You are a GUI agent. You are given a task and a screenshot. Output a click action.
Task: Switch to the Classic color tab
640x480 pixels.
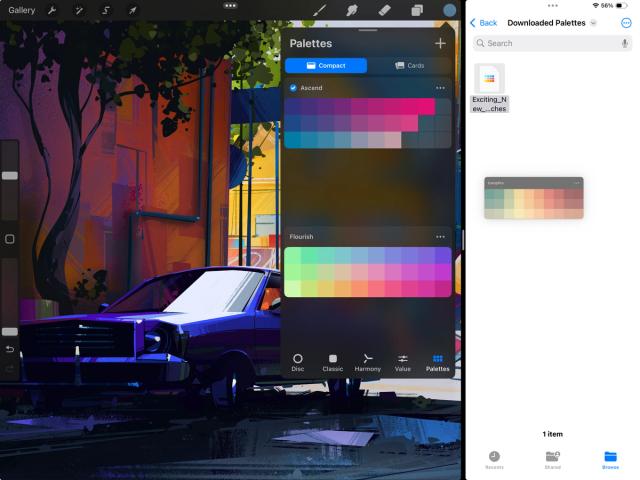[x=333, y=362]
